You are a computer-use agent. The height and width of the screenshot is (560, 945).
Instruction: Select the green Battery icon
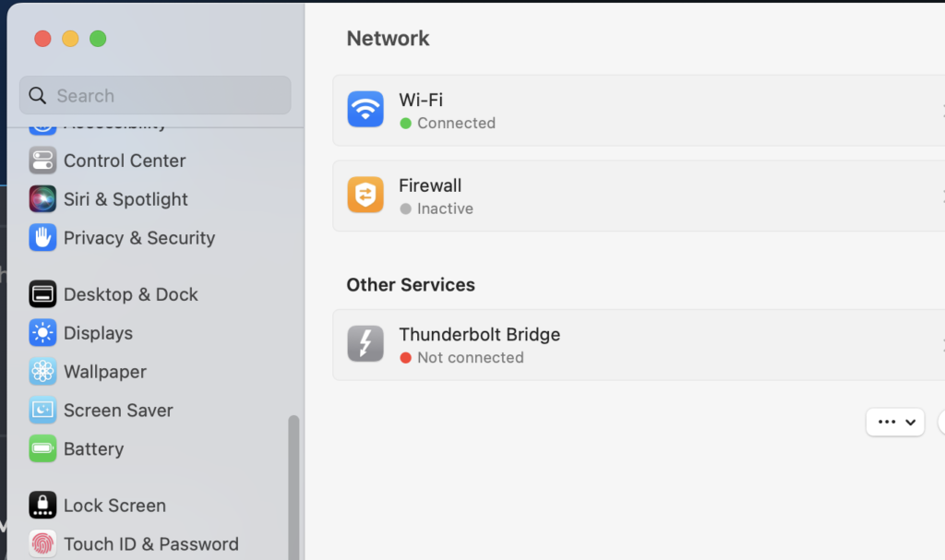click(x=42, y=448)
